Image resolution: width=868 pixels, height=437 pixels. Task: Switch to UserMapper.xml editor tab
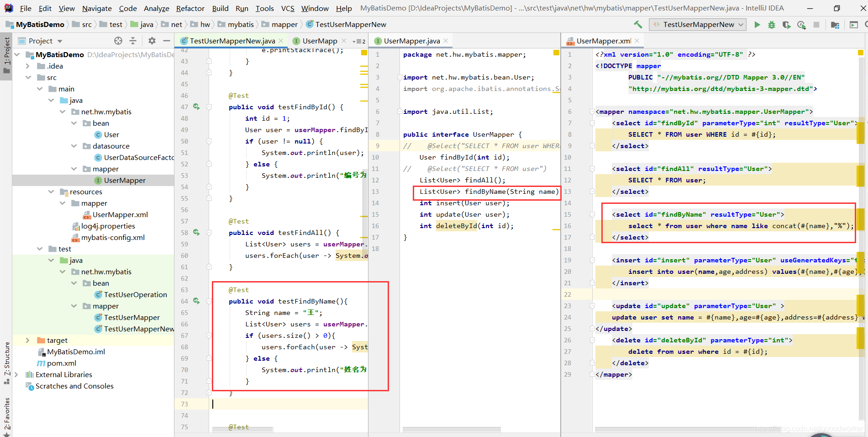[x=603, y=41]
